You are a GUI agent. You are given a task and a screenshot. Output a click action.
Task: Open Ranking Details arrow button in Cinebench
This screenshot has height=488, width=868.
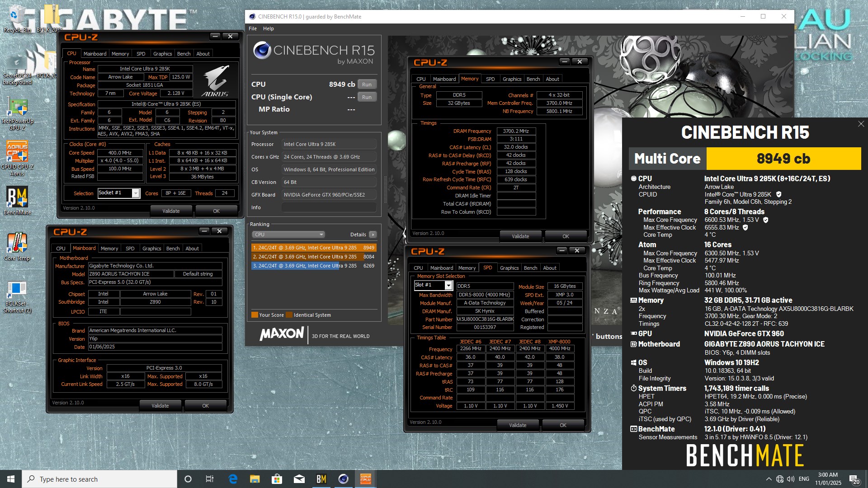(x=373, y=235)
